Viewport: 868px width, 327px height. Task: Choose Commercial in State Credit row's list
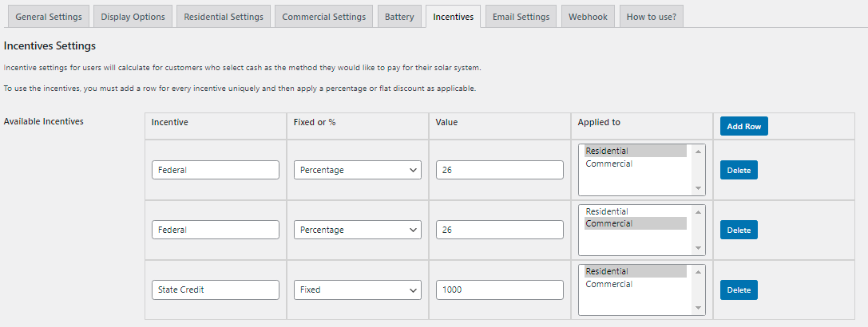click(608, 284)
